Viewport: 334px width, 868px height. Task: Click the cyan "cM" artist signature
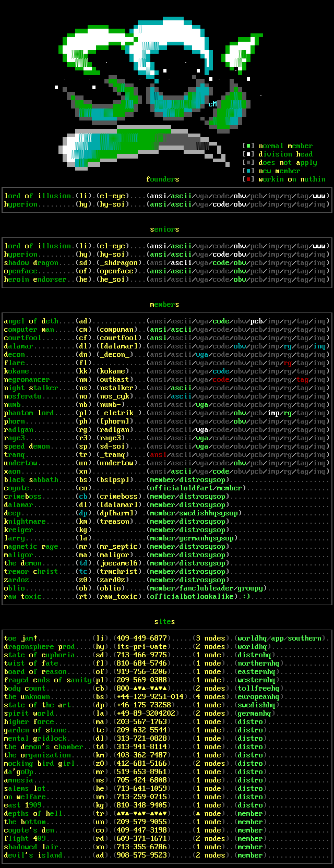click(x=212, y=104)
